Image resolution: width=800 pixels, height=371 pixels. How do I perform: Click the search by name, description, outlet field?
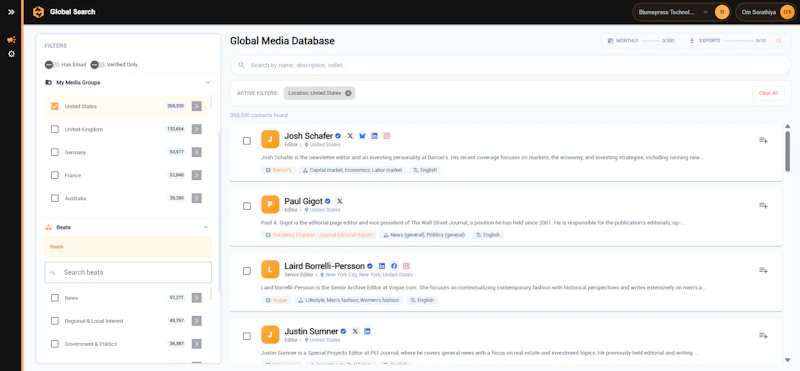[511, 65]
